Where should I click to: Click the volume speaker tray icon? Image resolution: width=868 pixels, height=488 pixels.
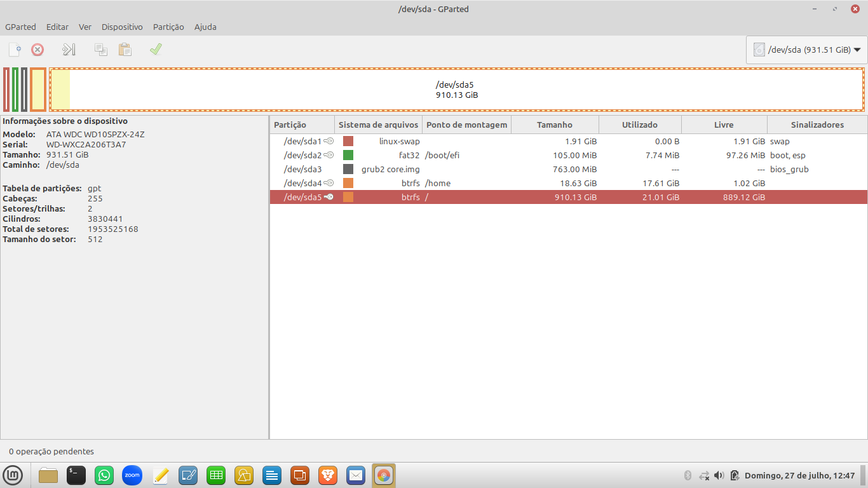(719, 475)
